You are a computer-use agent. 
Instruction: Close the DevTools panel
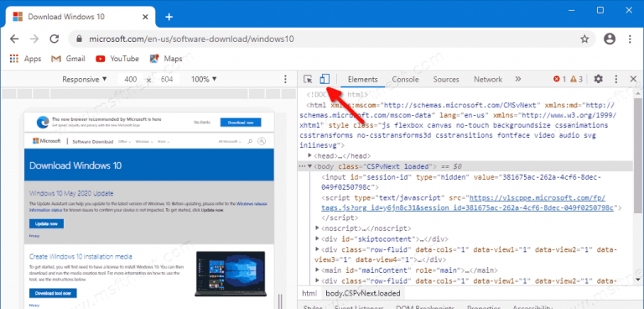[633, 79]
